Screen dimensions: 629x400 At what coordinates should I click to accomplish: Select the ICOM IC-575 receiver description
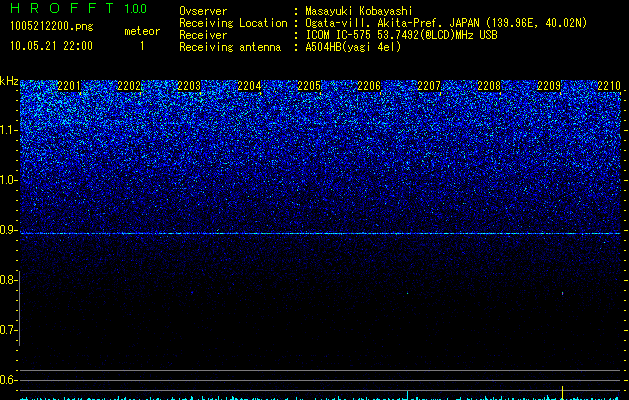tap(401, 35)
